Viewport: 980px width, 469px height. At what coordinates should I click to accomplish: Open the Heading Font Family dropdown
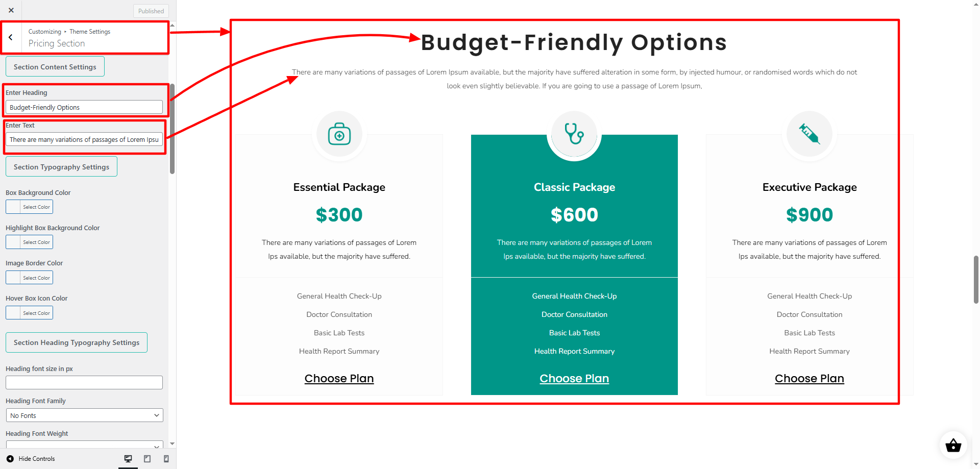84,415
